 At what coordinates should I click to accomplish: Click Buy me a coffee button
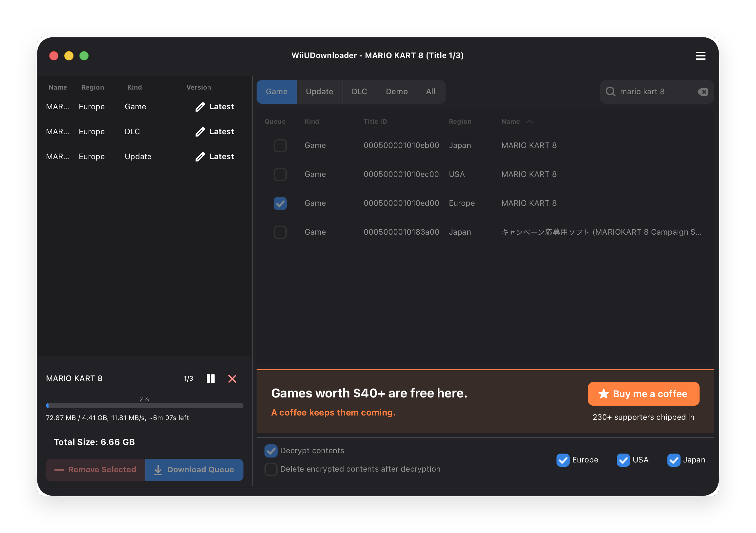[x=643, y=394]
